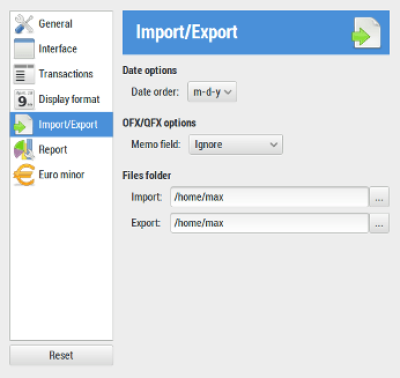Viewport: 400px width, 378px height.
Task: Click the General wrench-and-screwdriver icon
Action: pyautogui.click(x=24, y=24)
